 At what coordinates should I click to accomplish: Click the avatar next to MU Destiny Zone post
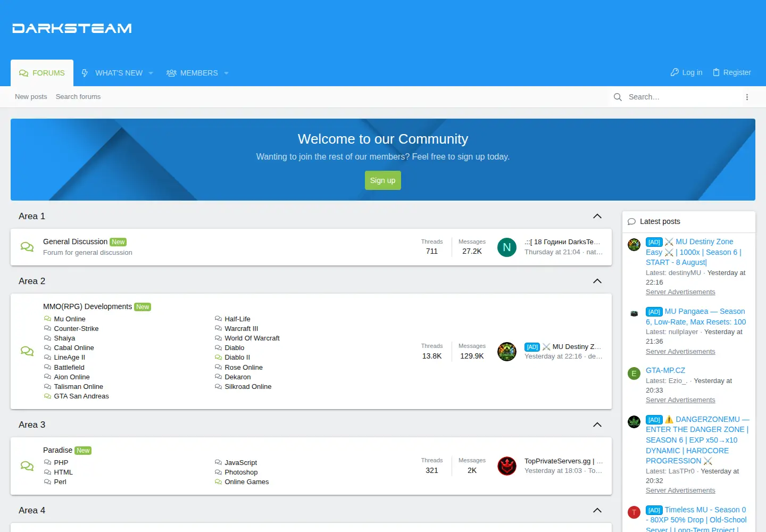click(634, 245)
